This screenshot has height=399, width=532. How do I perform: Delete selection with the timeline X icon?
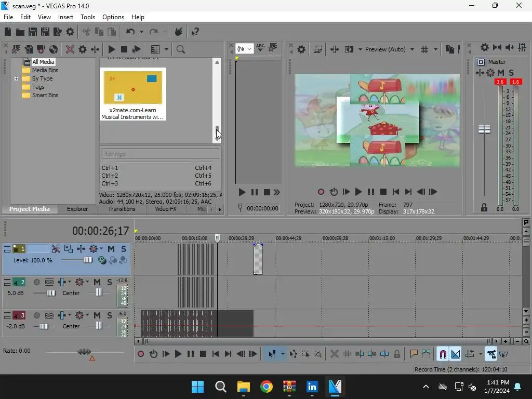[x=334, y=354]
